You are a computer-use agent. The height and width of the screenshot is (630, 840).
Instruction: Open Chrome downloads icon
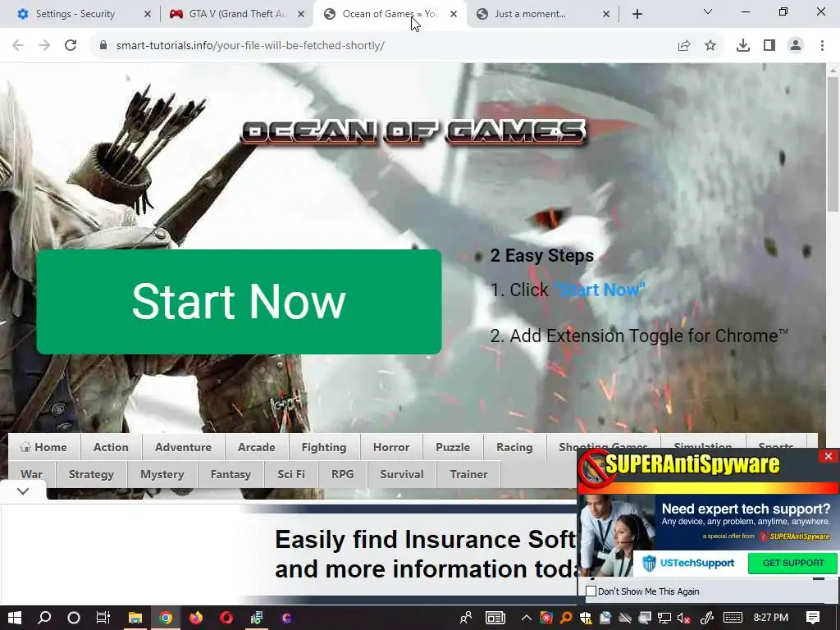(x=743, y=46)
